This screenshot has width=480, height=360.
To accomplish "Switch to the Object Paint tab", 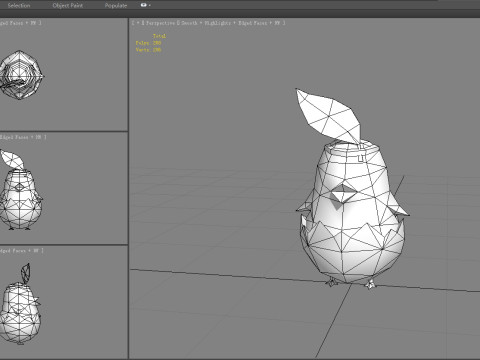I will pos(68,5).
